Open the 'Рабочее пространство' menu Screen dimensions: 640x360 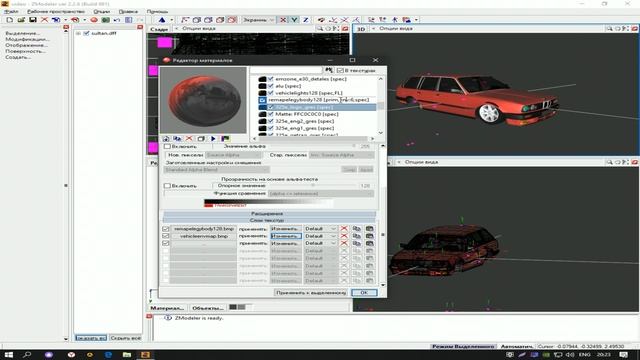56,11
